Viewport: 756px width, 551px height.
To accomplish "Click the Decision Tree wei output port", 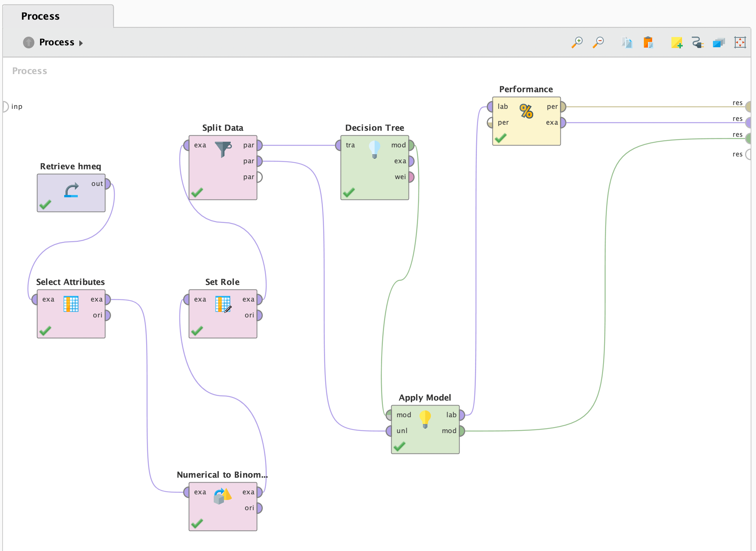I will [x=411, y=177].
